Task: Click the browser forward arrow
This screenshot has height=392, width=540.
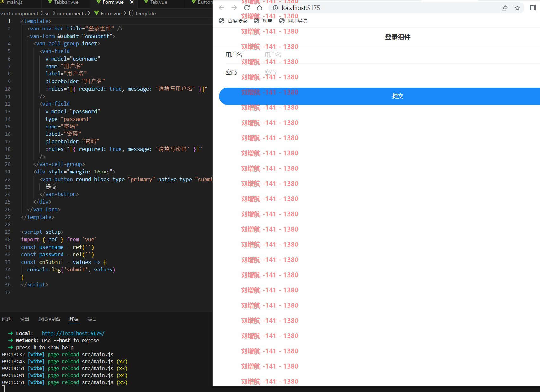Action: pyautogui.click(x=234, y=8)
